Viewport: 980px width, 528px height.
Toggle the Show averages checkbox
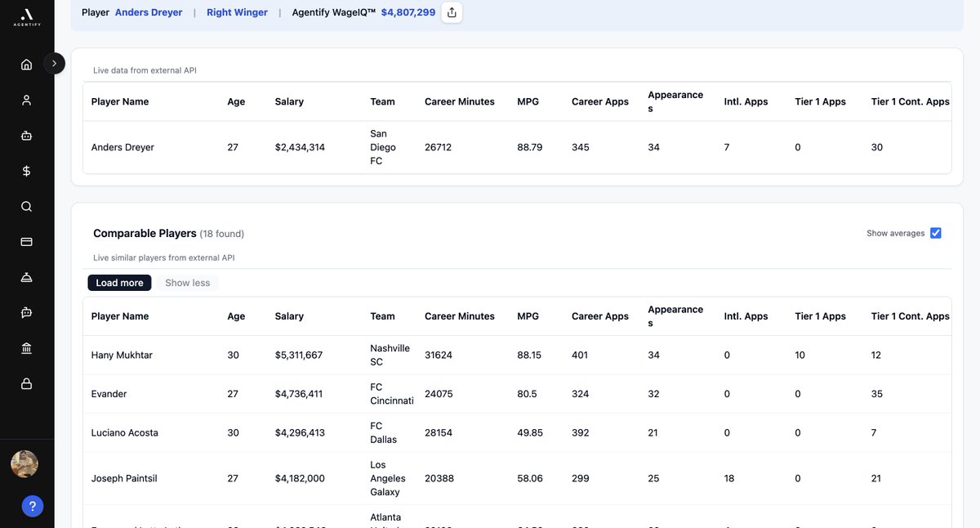935,232
